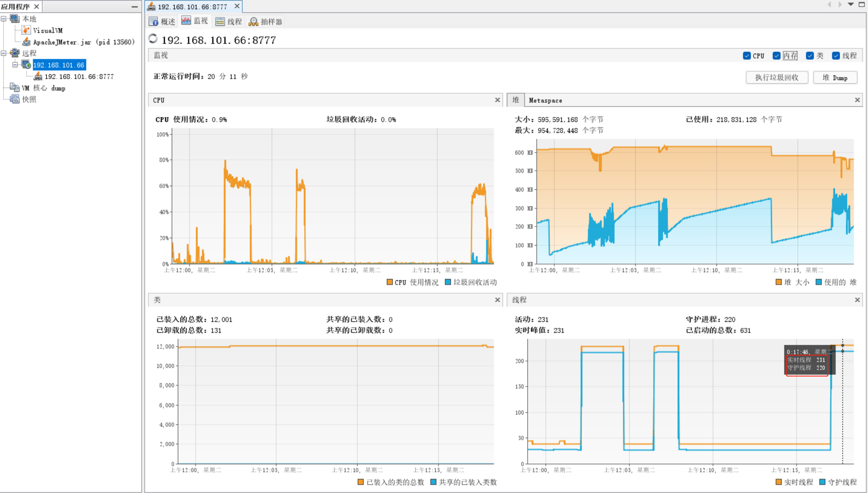
Task: Click the 堆 Dump button
Action: click(x=835, y=78)
